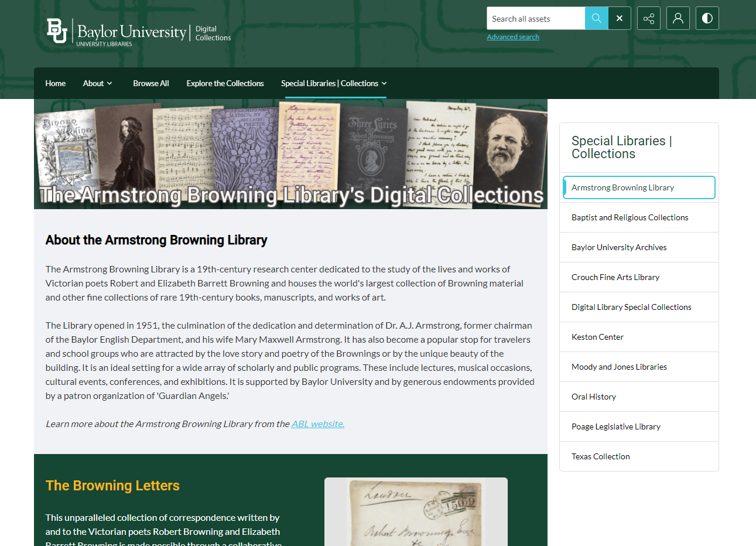Open Baptist and Religious Collections

coord(630,217)
